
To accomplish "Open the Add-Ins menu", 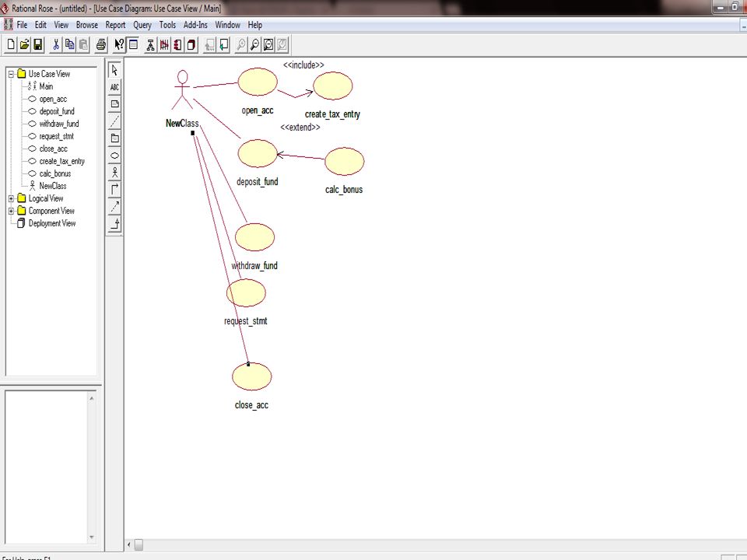I will pos(195,25).
